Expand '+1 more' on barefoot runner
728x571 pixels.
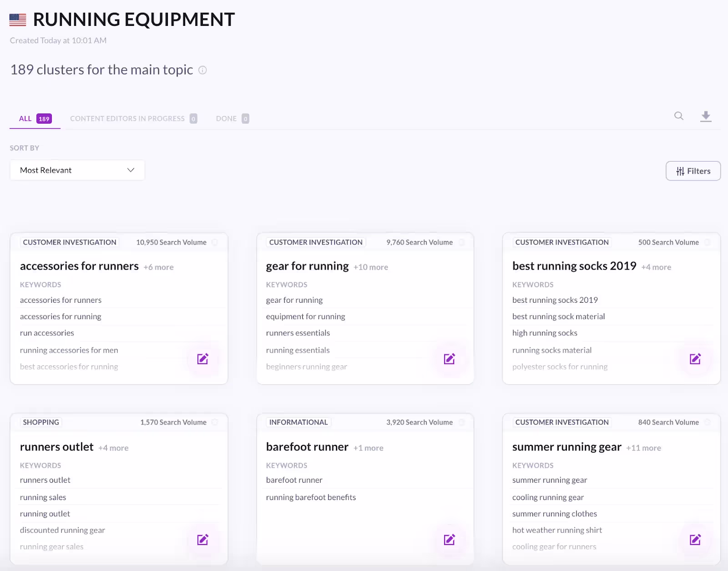pyautogui.click(x=369, y=448)
